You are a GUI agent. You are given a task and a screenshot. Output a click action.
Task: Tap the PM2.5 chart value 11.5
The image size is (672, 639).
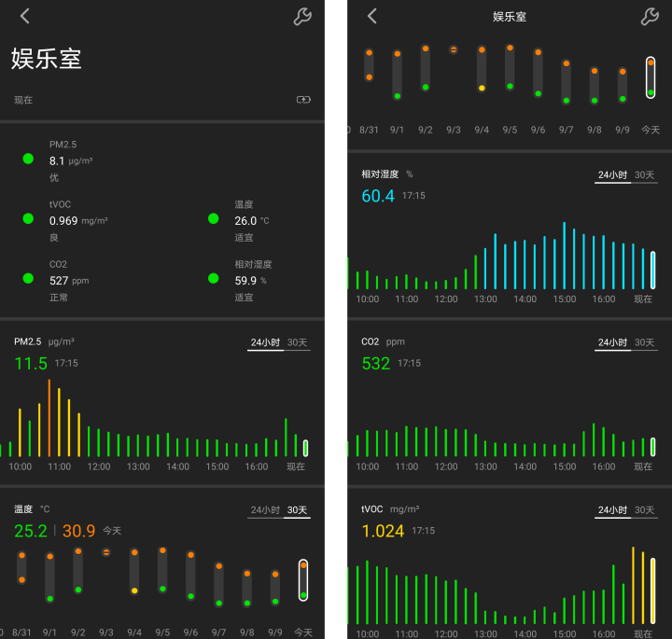coord(31,364)
